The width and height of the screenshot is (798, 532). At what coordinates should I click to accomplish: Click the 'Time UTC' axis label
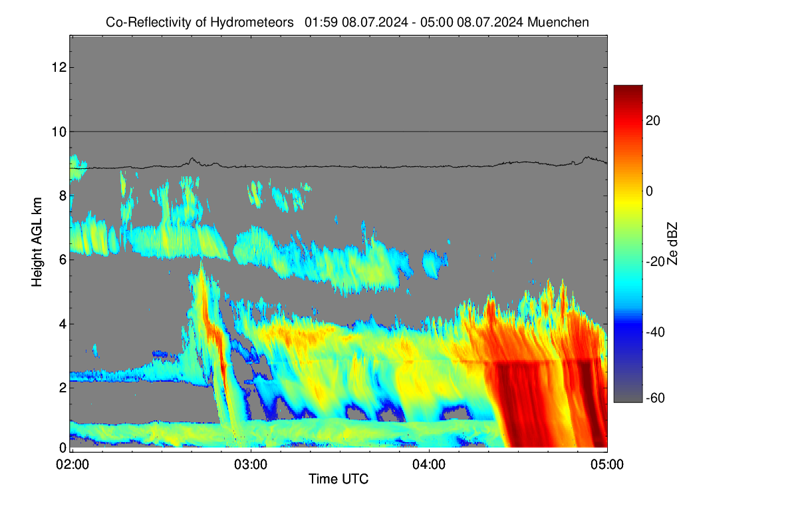(338, 479)
